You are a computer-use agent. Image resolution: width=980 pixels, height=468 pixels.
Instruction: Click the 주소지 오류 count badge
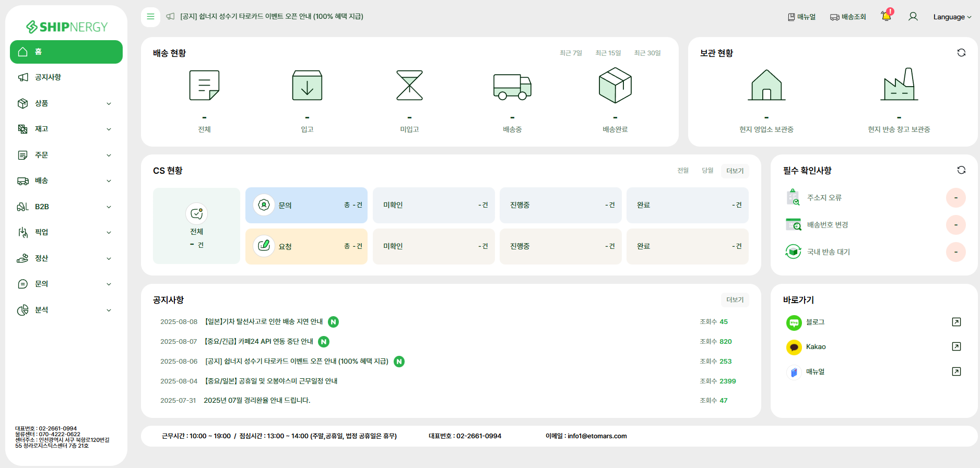coord(955,198)
